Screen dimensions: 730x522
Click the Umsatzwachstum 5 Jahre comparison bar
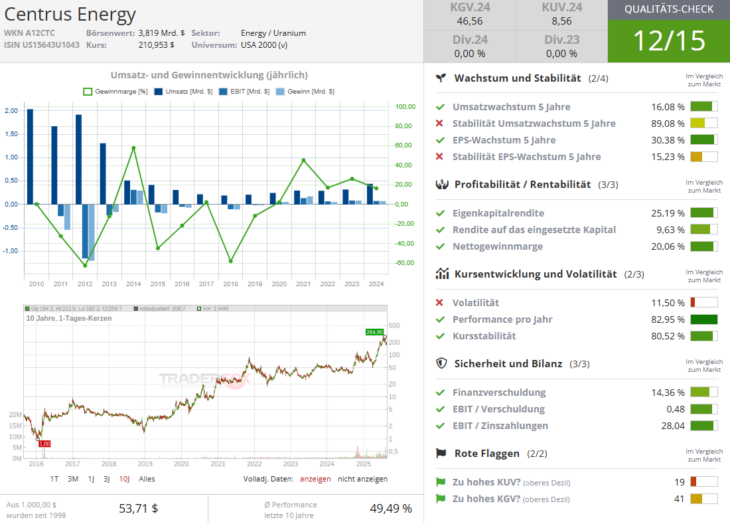pos(704,107)
